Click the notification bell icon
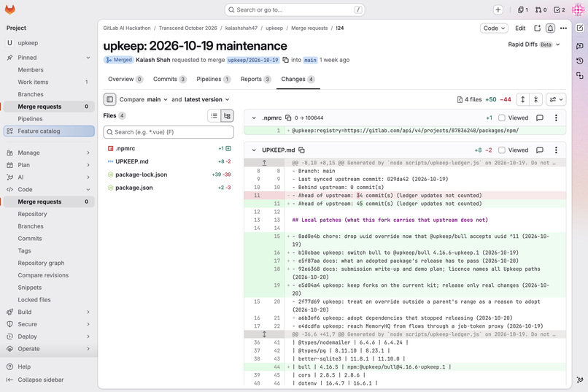This screenshot has height=392, width=588. 550,28
